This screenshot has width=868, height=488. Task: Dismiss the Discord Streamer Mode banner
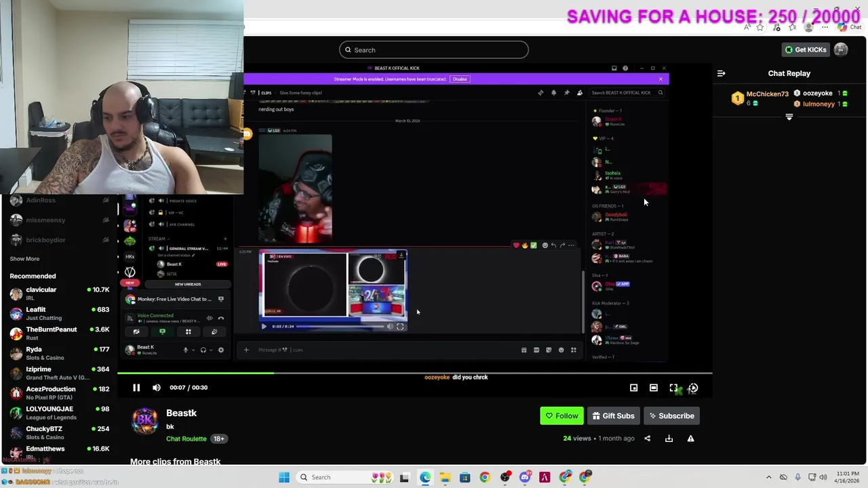pyautogui.click(x=660, y=79)
